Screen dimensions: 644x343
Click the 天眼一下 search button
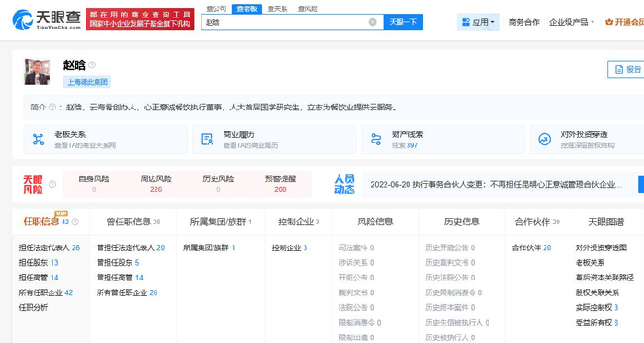[403, 22]
